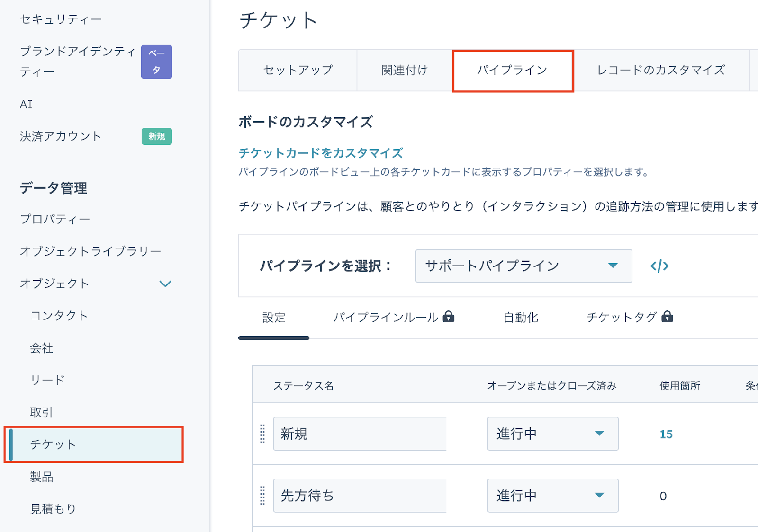Image resolution: width=758 pixels, height=532 pixels.
Task: Click the 新規 badge beside 決済アカウント
Action: [x=156, y=136]
